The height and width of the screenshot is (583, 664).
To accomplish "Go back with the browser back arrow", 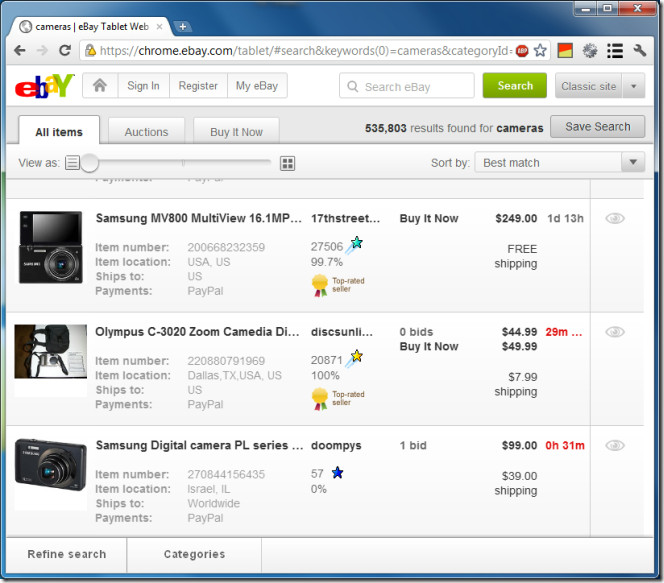I will click(20, 51).
